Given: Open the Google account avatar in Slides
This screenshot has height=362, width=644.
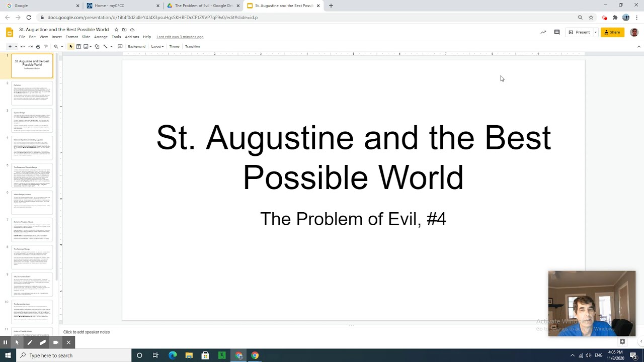Looking at the screenshot, I should [x=634, y=32].
